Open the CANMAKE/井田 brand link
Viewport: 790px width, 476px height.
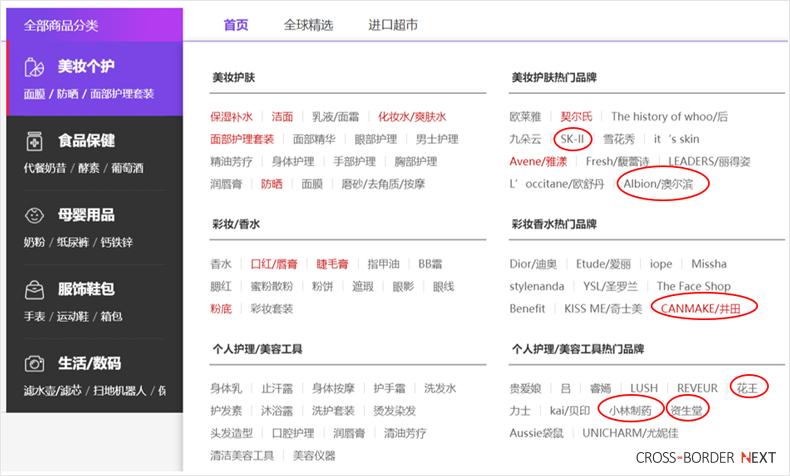pyautogui.click(x=700, y=309)
